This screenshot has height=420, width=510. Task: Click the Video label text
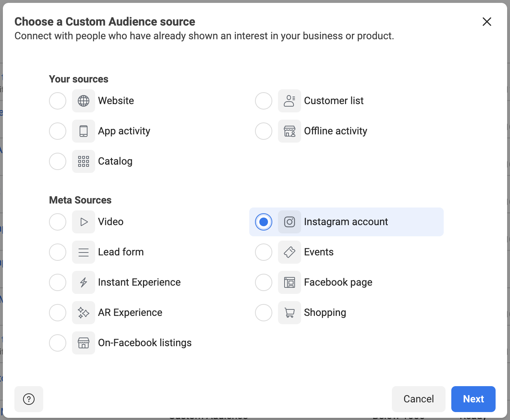111,222
